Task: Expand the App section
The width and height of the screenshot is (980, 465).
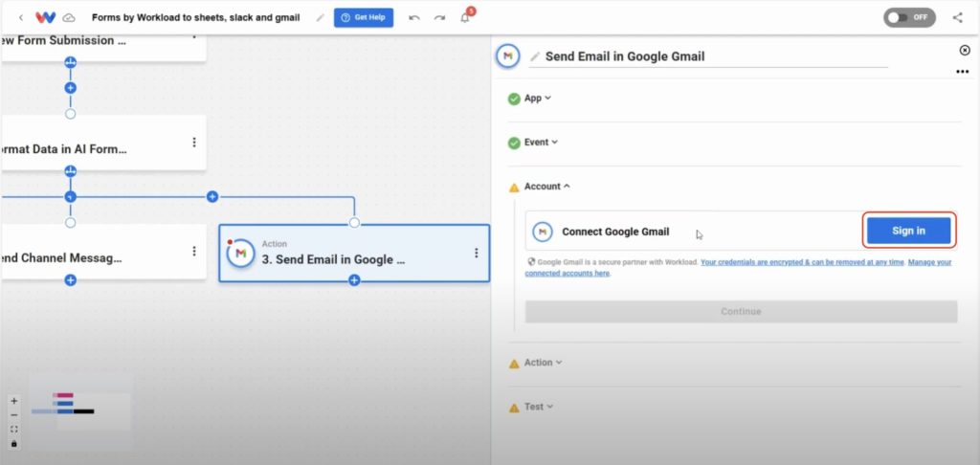Action: click(538, 99)
